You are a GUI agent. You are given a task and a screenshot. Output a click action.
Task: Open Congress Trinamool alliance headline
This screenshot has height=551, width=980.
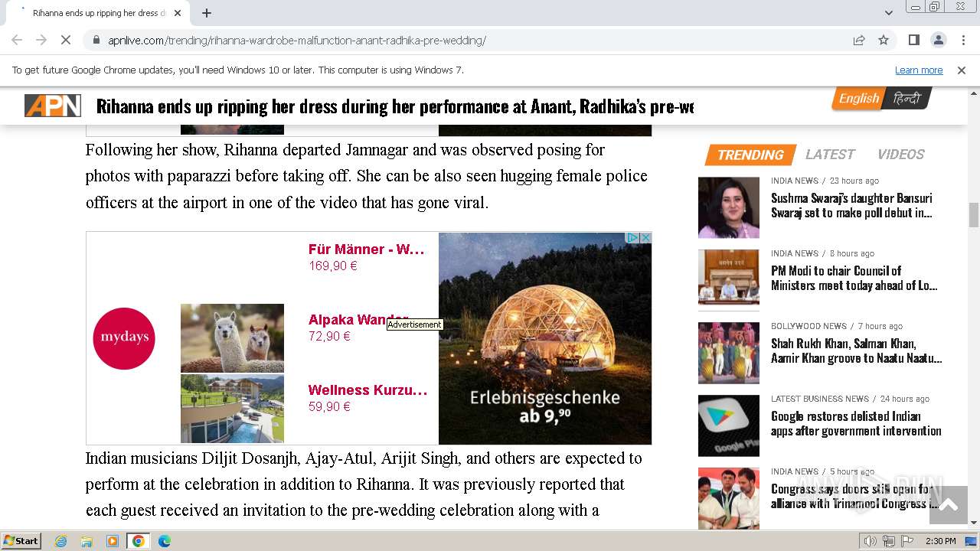pos(855,496)
